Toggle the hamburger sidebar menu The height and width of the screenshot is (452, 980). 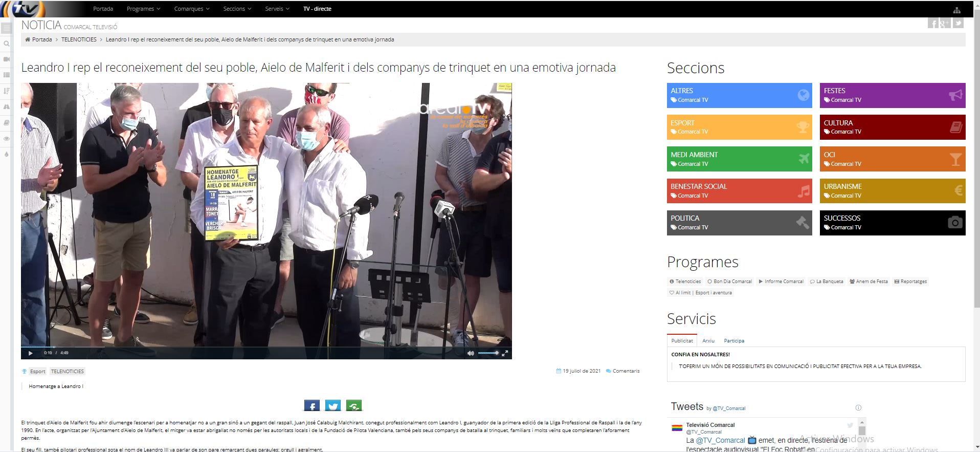point(7,28)
